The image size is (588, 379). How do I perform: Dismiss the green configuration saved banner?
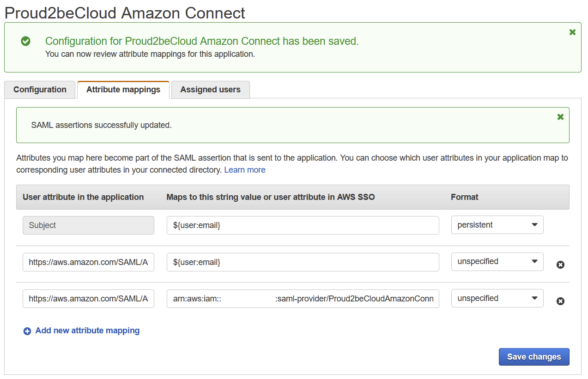click(x=572, y=32)
